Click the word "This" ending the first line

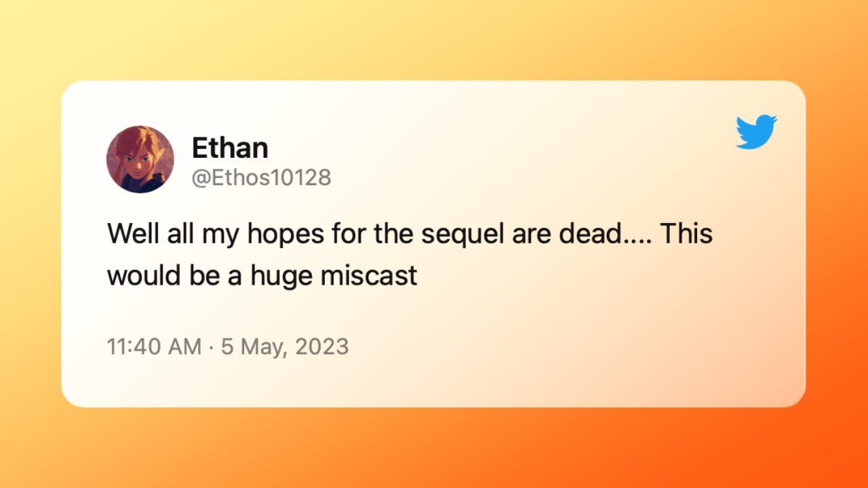686,235
